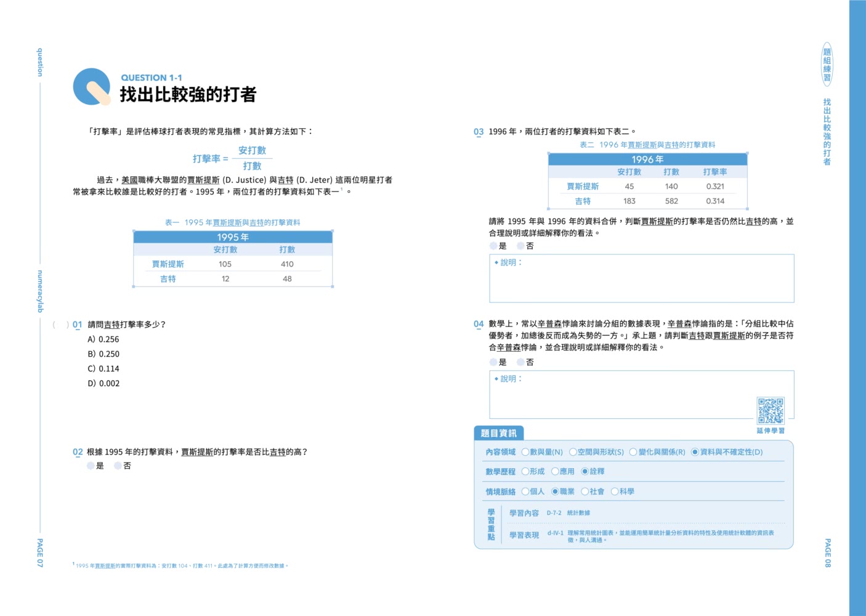Click the 1995年 table header
This screenshot has width=866, height=616.
point(233,237)
